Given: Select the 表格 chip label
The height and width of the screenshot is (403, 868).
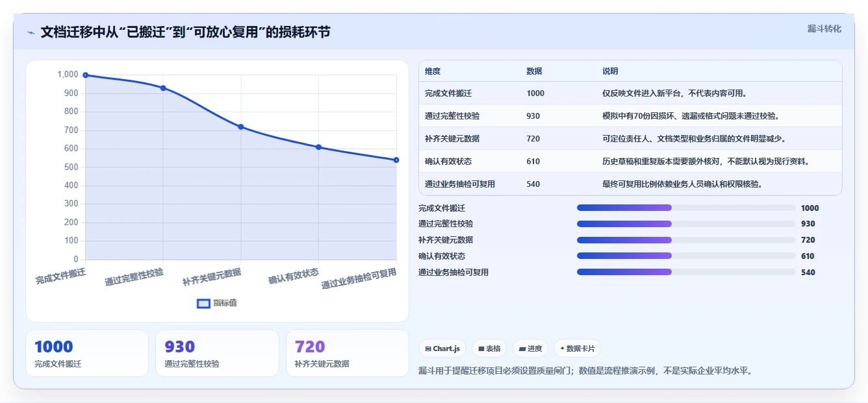Looking at the screenshot, I should click(x=493, y=348).
